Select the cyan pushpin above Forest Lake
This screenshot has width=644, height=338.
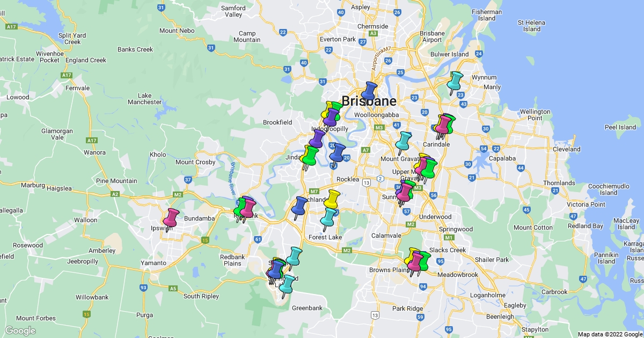329,217
